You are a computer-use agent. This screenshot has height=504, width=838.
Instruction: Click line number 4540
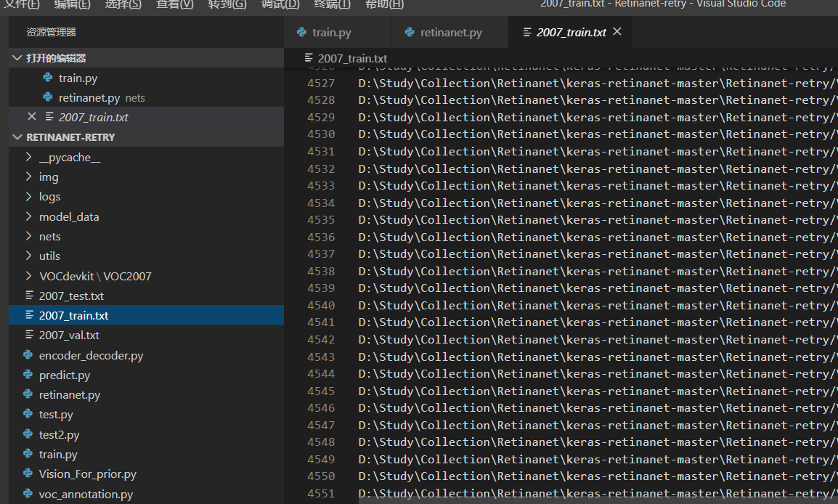point(321,306)
